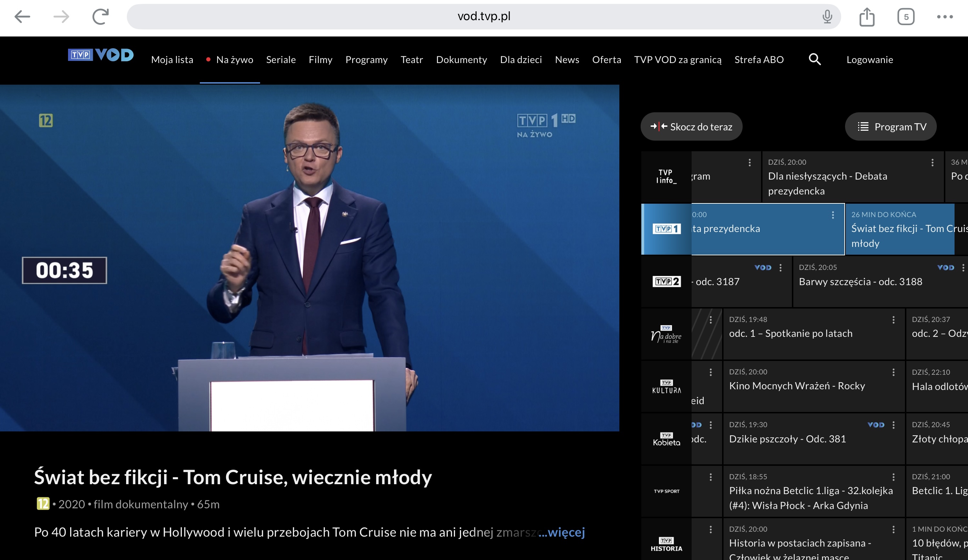This screenshot has height=560, width=968.
Task: Select Kino Mocnych Wrażeń - Rocky program
Action: coord(814,387)
